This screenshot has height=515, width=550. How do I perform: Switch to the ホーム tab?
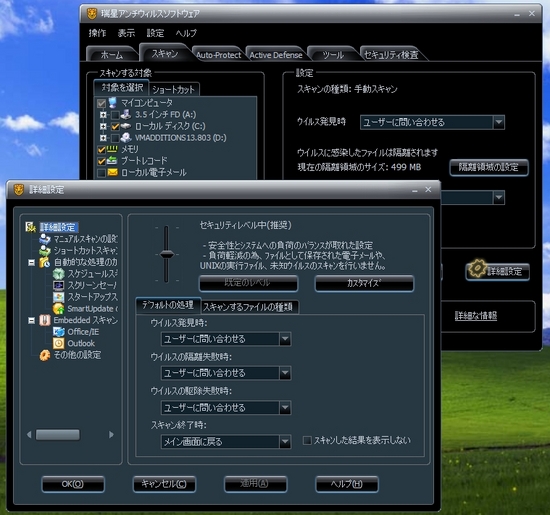[112, 55]
